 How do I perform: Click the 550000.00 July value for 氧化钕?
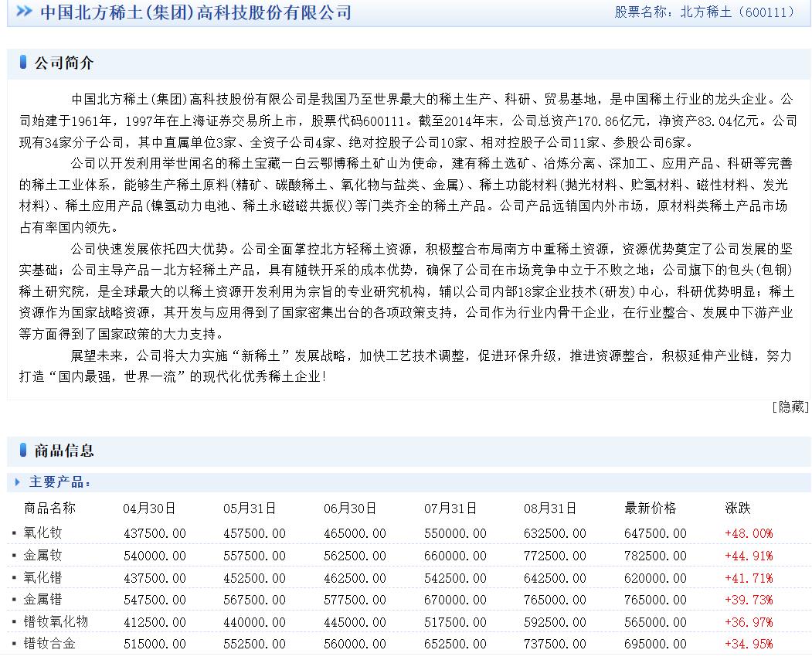(x=455, y=533)
